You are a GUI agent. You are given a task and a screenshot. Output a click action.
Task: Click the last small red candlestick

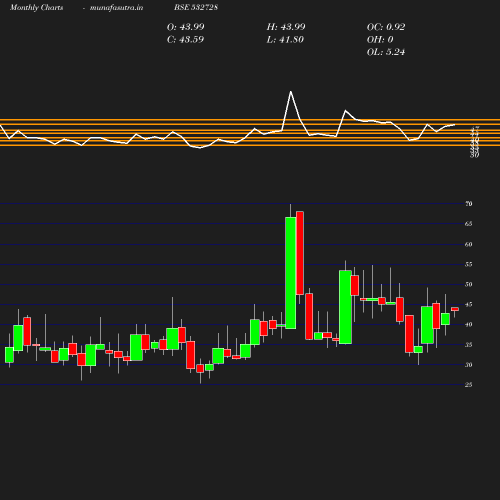455,309
